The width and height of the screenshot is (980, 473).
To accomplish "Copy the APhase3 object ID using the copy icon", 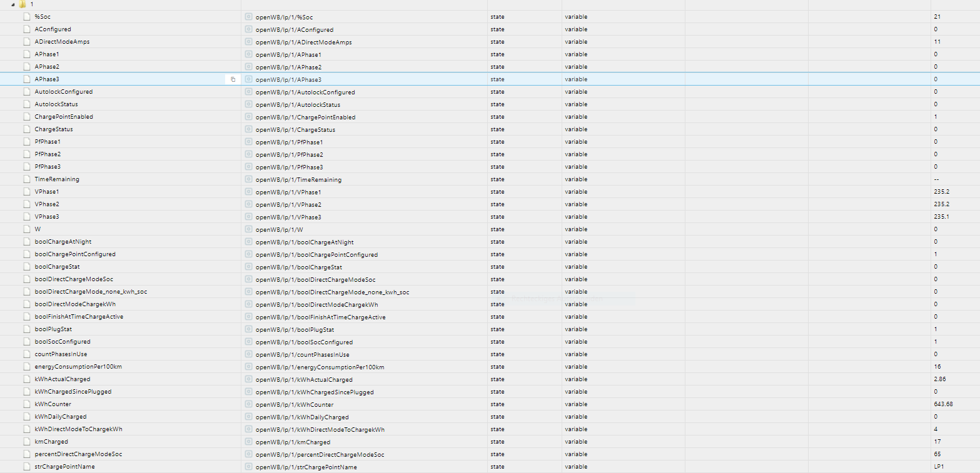I will pos(233,79).
